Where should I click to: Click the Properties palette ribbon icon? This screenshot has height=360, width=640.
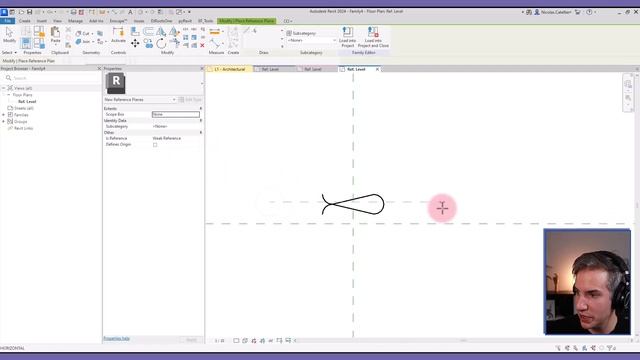tap(26, 43)
